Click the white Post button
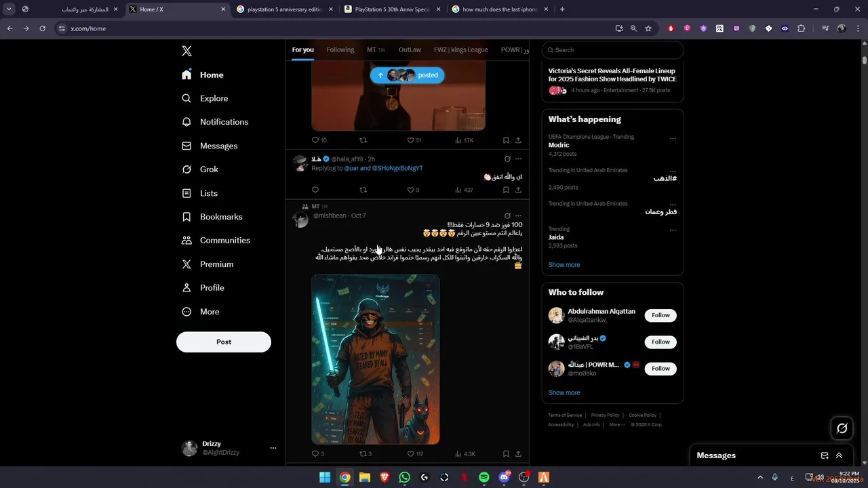 (224, 342)
